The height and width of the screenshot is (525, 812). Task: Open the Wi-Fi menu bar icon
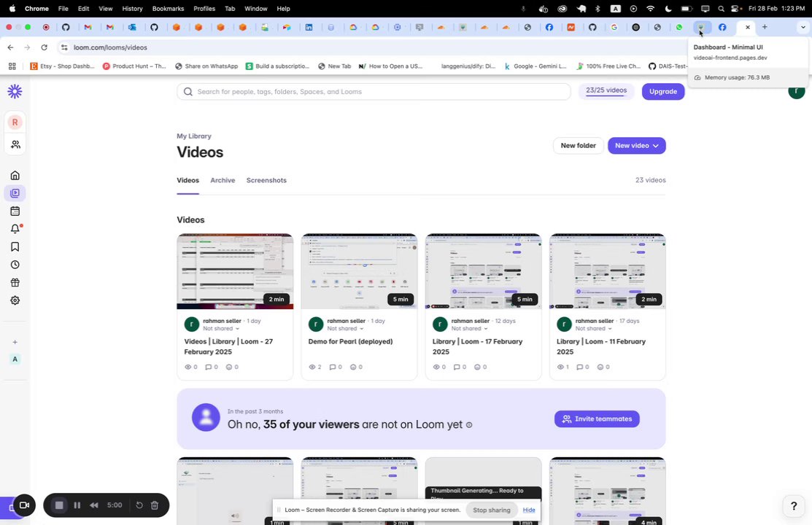[x=651, y=9]
